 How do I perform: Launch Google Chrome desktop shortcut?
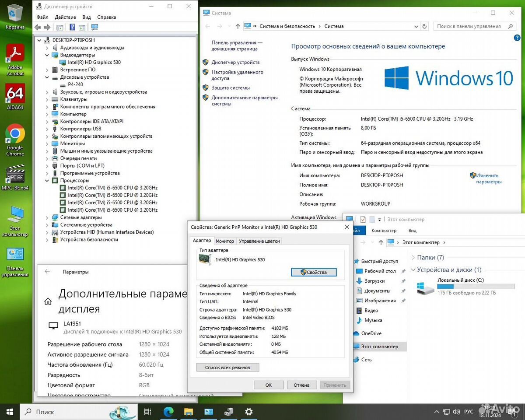click(15, 140)
